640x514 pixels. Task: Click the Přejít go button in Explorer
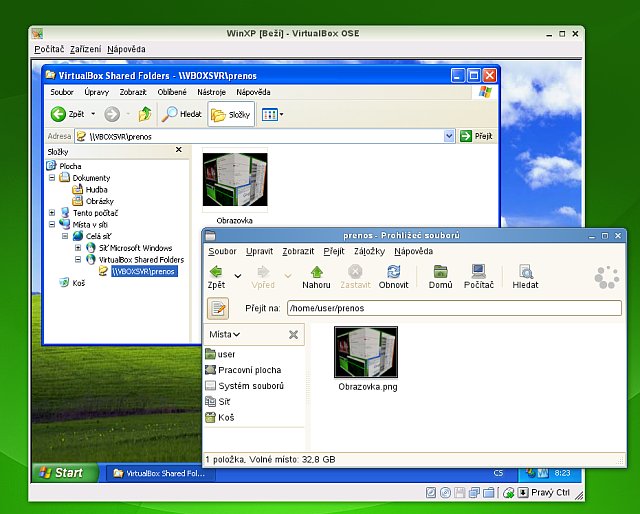click(x=476, y=136)
